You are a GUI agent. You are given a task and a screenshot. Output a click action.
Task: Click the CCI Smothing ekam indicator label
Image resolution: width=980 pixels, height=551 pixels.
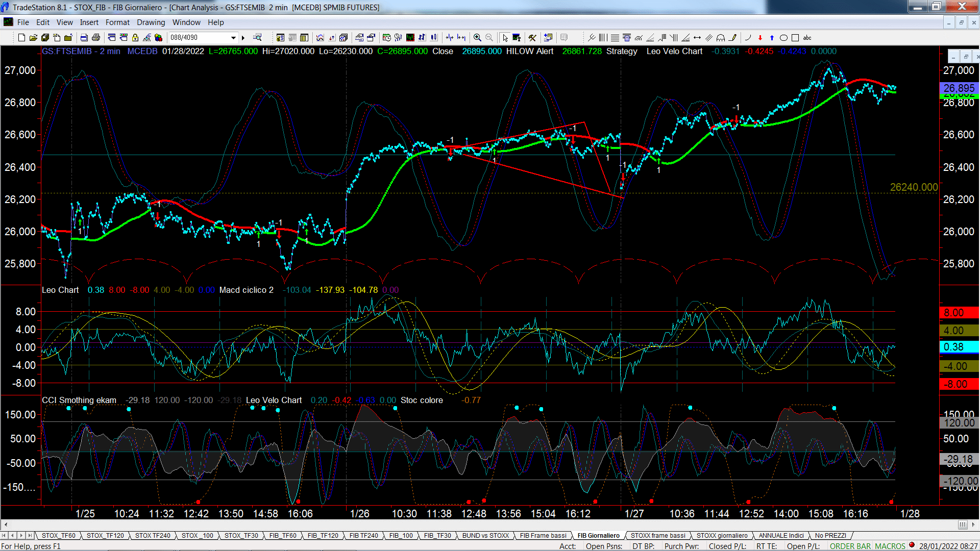click(x=79, y=400)
